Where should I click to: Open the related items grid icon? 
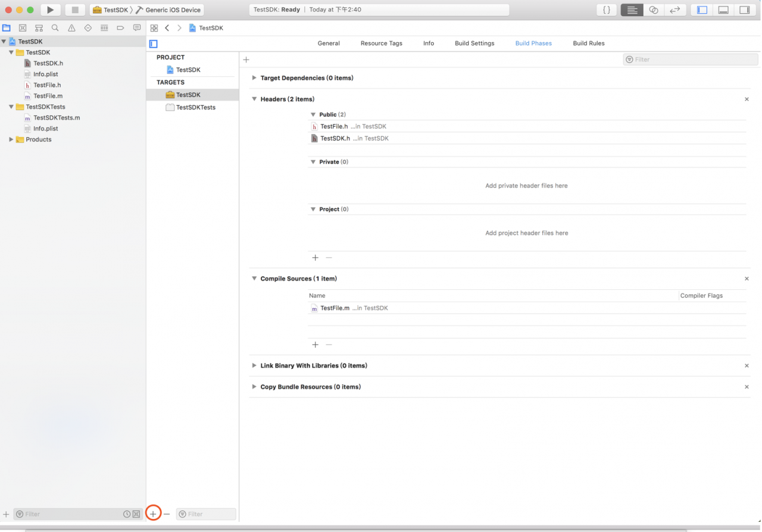click(x=154, y=28)
